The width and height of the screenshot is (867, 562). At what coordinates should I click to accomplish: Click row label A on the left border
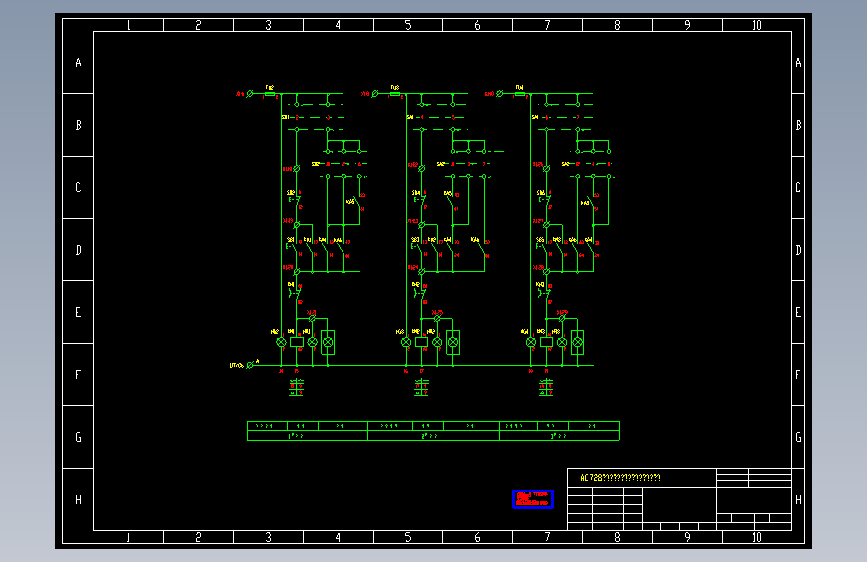point(79,63)
